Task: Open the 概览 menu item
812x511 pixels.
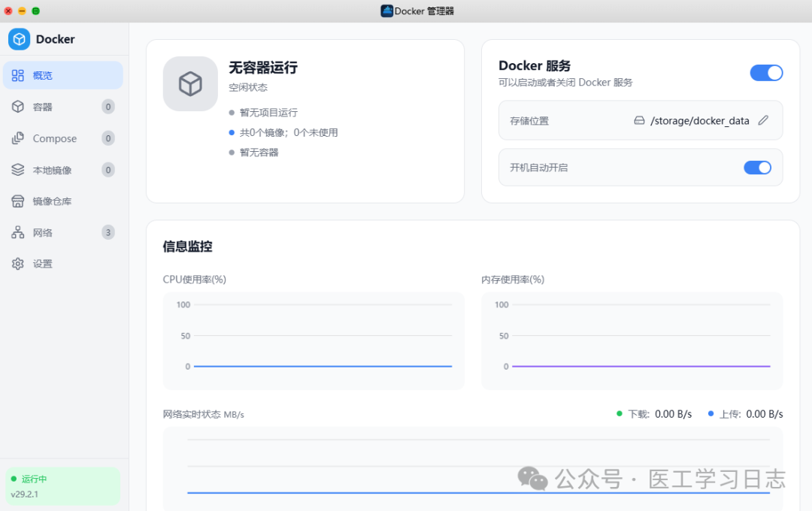Action: click(x=63, y=76)
